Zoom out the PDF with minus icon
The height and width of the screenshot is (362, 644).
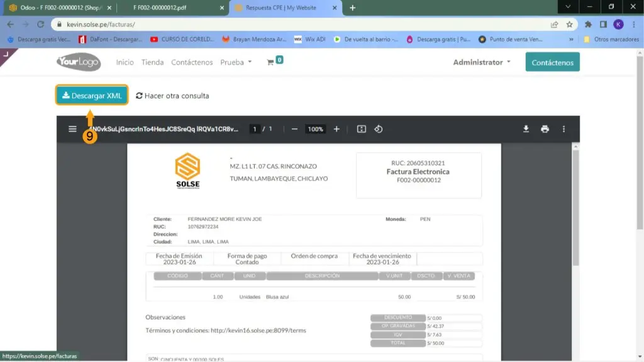tap(294, 129)
